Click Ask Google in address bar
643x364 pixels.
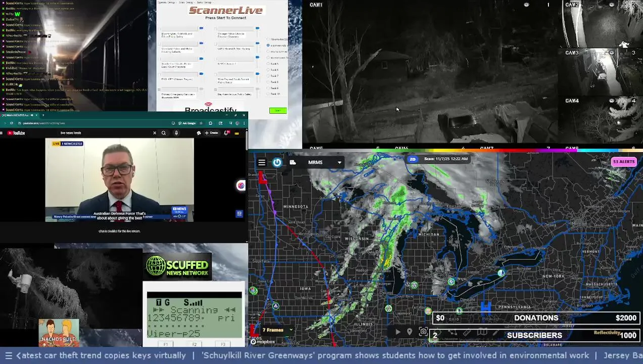187,123
